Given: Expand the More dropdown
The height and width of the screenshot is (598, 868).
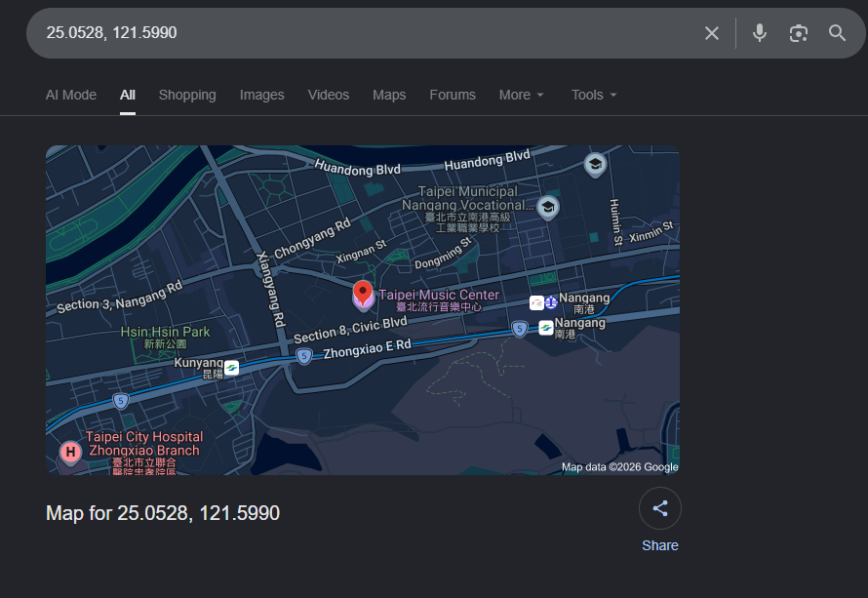Looking at the screenshot, I should pyautogui.click(x=522, y=95).
